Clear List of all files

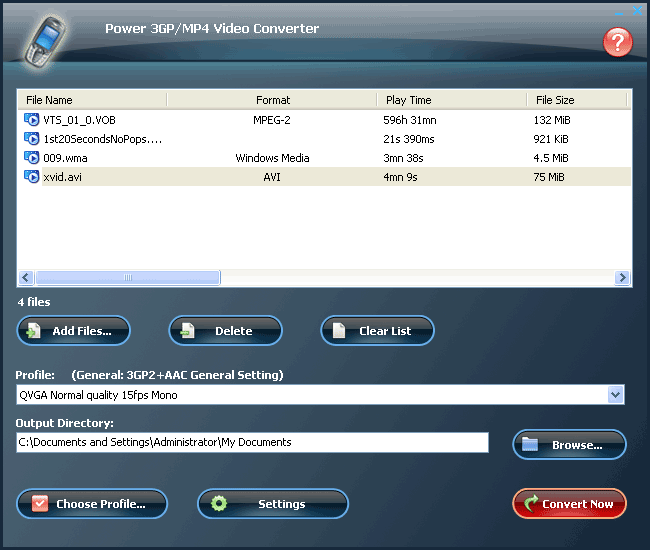point(377,331)
